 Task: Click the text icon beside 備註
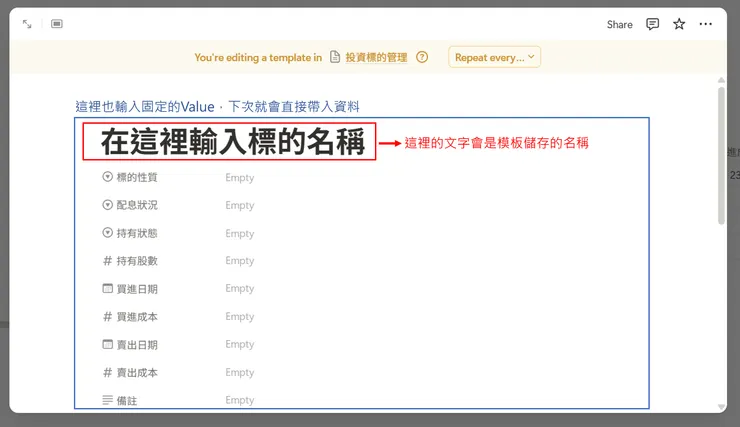coord(108,400)
